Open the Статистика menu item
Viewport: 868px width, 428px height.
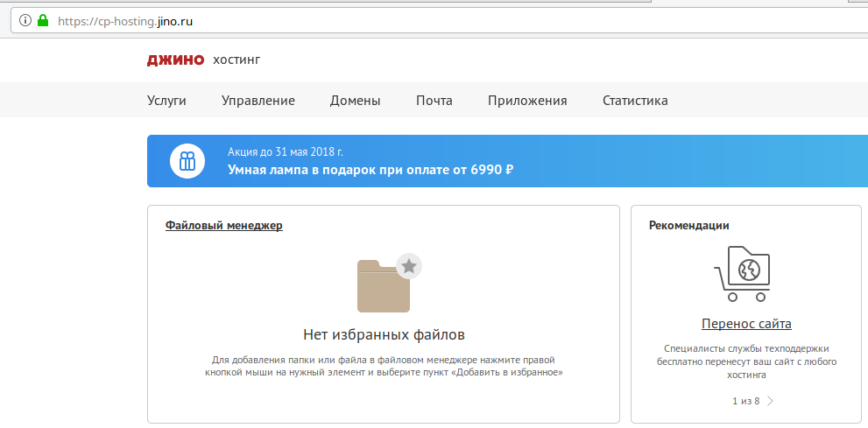635,101
